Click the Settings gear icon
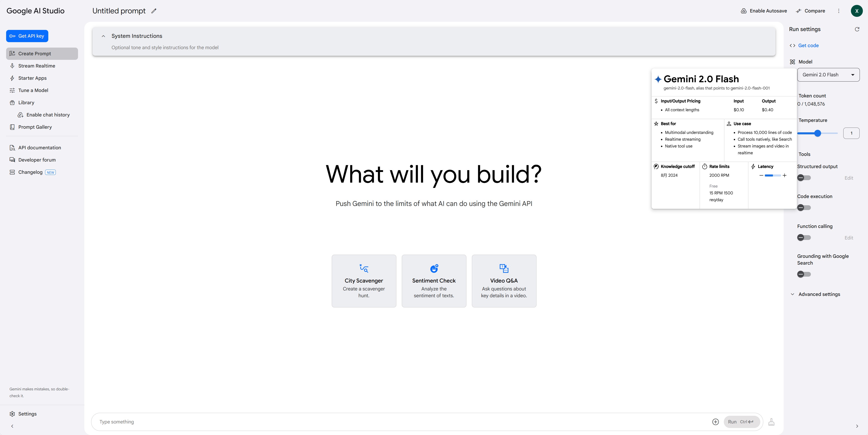 click(x=12, y=414)
